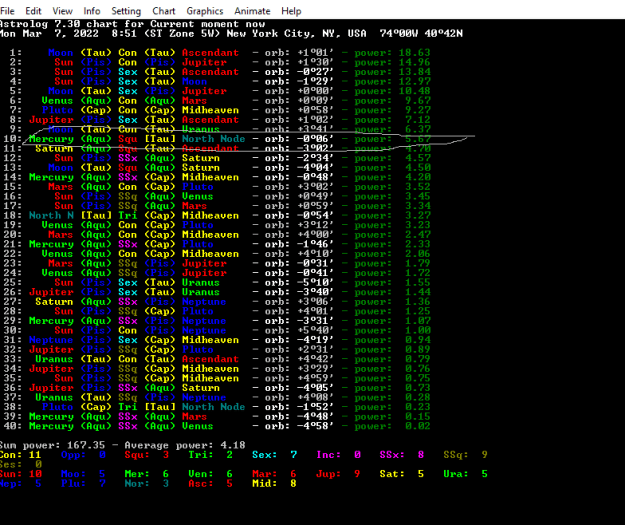Viewport: 625px width, 525px height.
Task: Click row 39 Mercury SSx Mars
Action: click(217, 416)
